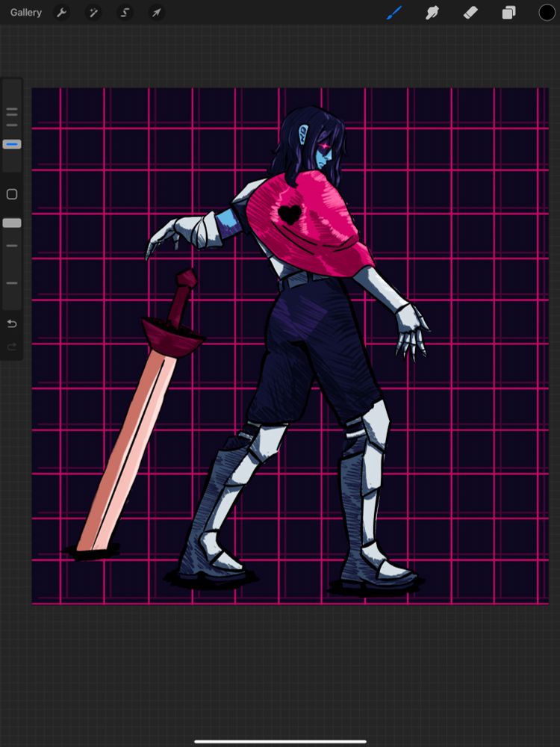Activate the Selection tool
The width and height of the screenshot is (560, 747).
tap(125, 13)
